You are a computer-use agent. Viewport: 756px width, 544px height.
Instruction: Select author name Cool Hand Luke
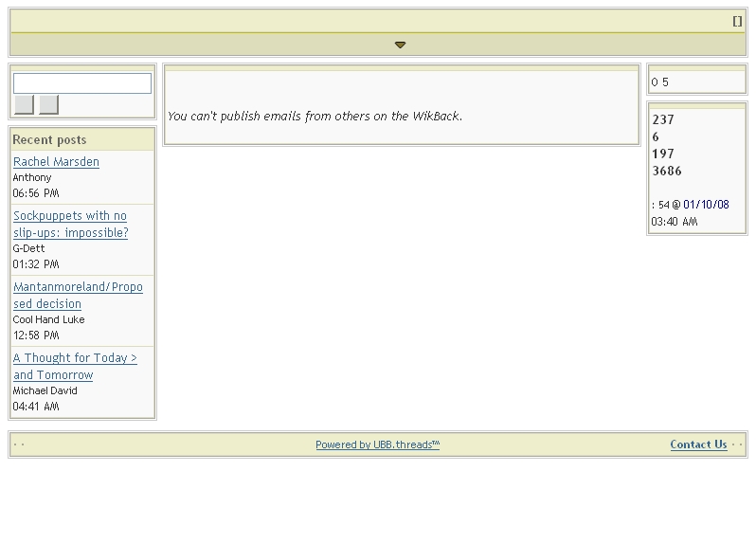48,320
